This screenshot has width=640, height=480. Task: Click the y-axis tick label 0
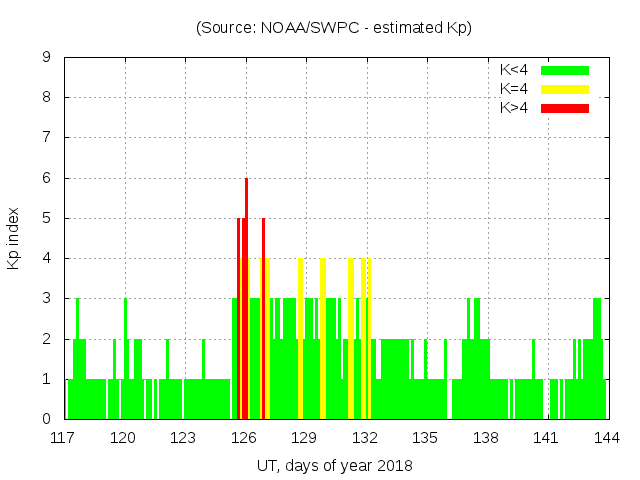47,419
